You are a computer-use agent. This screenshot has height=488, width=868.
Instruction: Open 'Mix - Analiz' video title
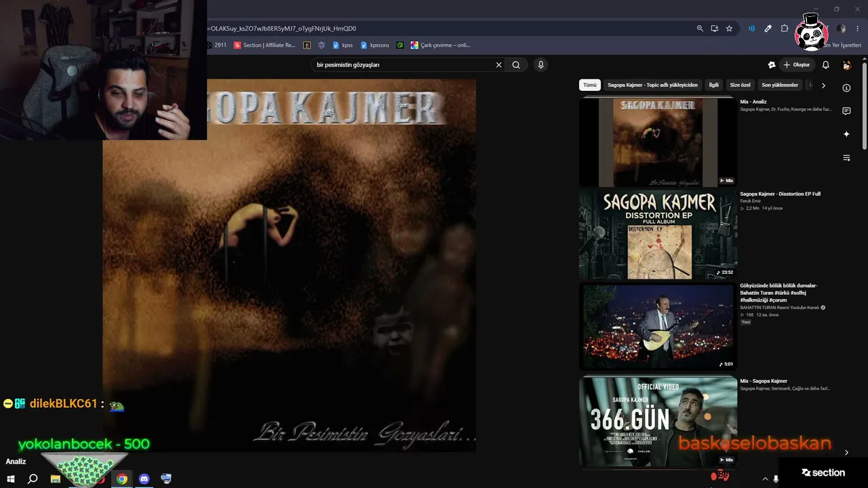coord(753,102)
